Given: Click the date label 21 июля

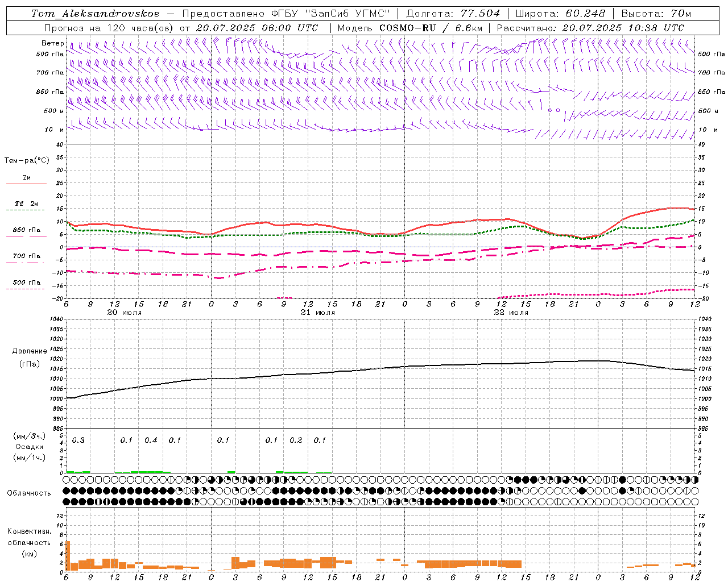Looking at the screenshot, I should coord(318,313).
